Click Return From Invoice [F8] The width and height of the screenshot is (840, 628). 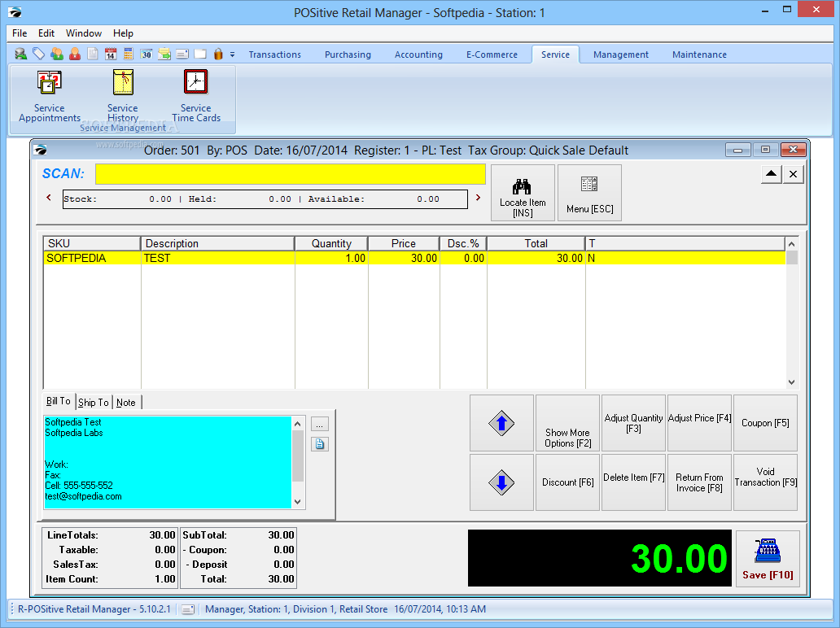point(700,482)
